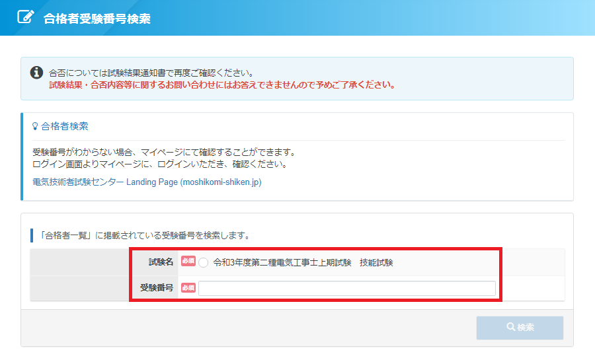Click the 受験番号 field label
The width and height of the screenshot is (595, 364).
(x=157, y=287)
